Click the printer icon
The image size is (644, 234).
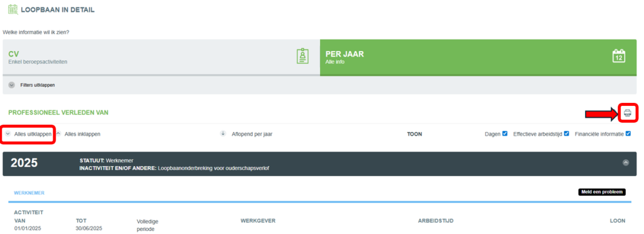[x=628, y=113]
